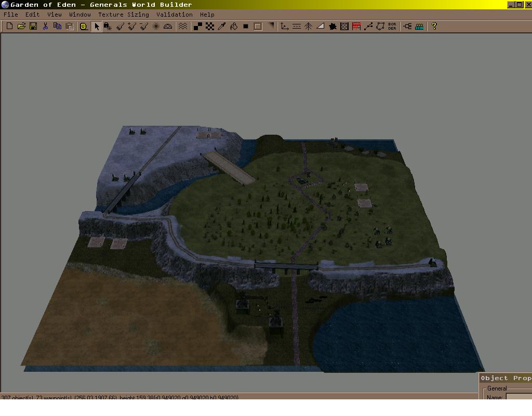532x416 pixels.
Task: Cut selection using scissors icon
Action: point(46,26)
